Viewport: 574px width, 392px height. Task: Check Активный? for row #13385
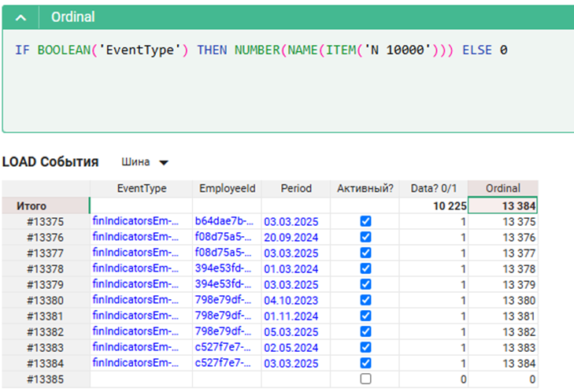pyautogui.click(x=365, y=379)
